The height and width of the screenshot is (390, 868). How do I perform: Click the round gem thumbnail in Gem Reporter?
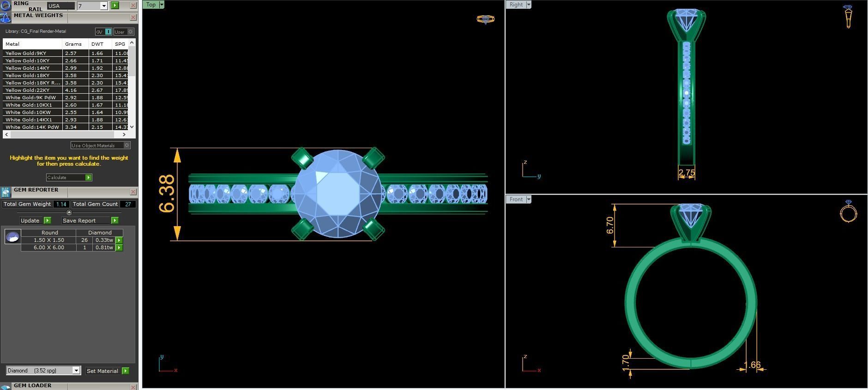(12, 236)
